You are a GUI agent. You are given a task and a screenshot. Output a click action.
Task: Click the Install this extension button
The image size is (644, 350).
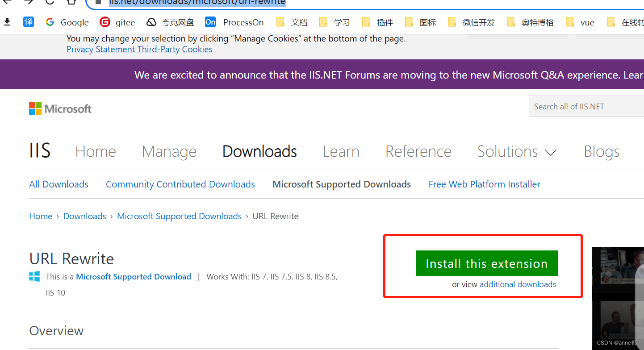487,263
